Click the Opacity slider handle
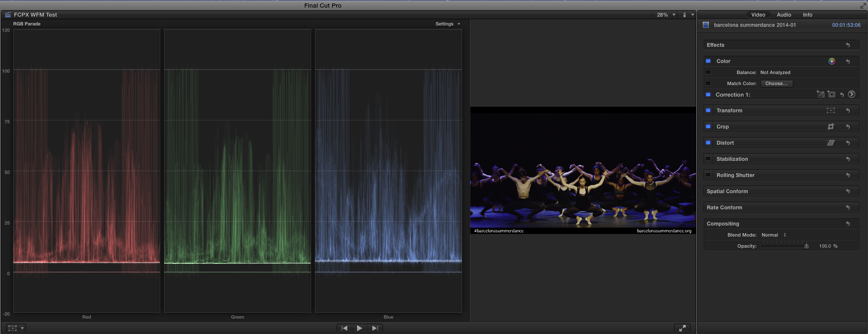Image resolution: width=868 pixels, height=334 pixels. (x=806, y=246)
